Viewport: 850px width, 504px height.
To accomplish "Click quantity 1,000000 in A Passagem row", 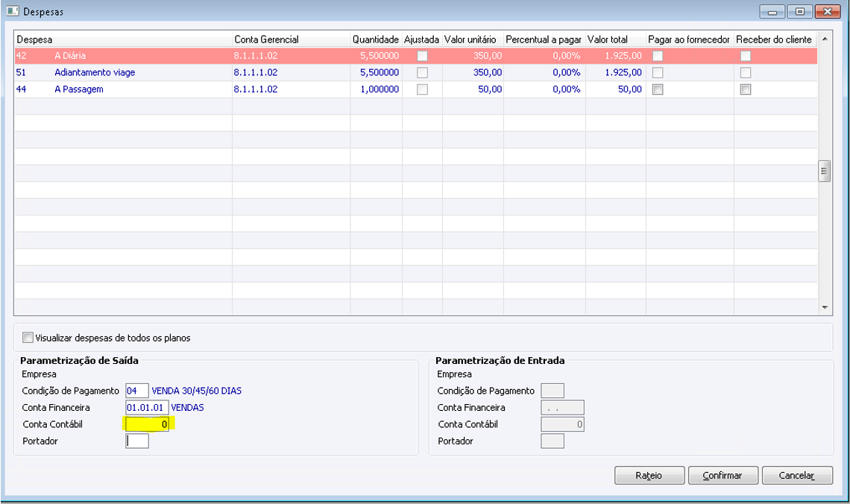I will click(x=380, y=89).
